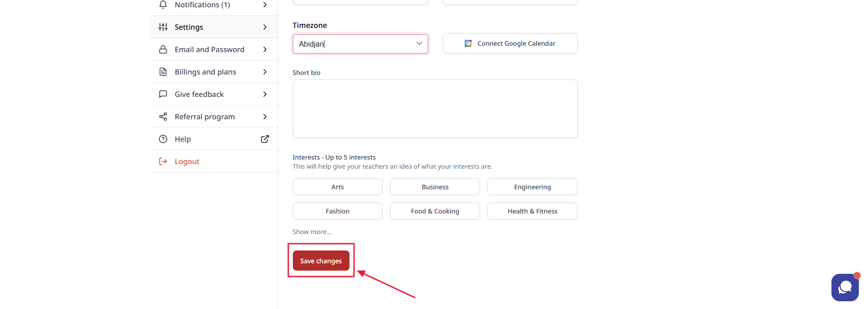Open the chat support widget
Image resolution: width=868 pixels, height=309 pixels.
tap(845, 287)
